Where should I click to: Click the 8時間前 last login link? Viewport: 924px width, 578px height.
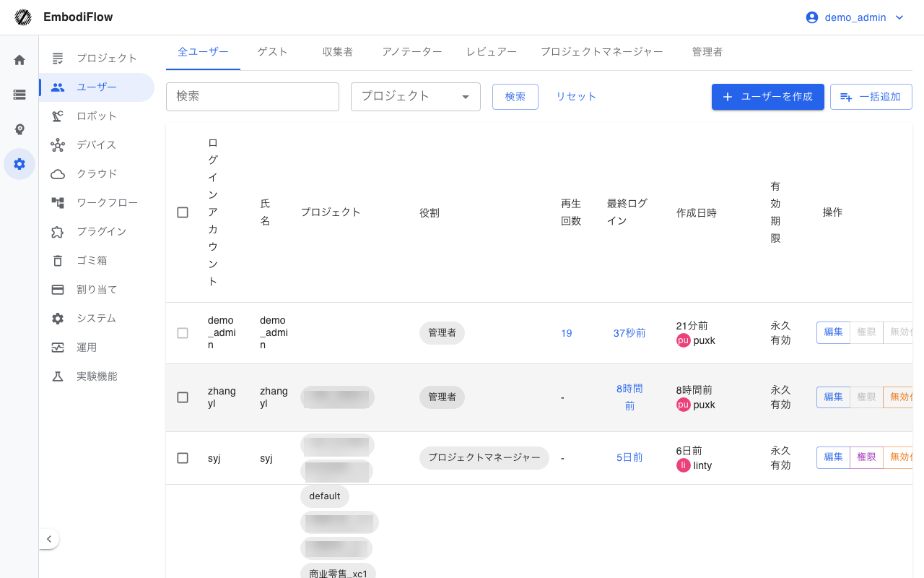pos(629,397)
